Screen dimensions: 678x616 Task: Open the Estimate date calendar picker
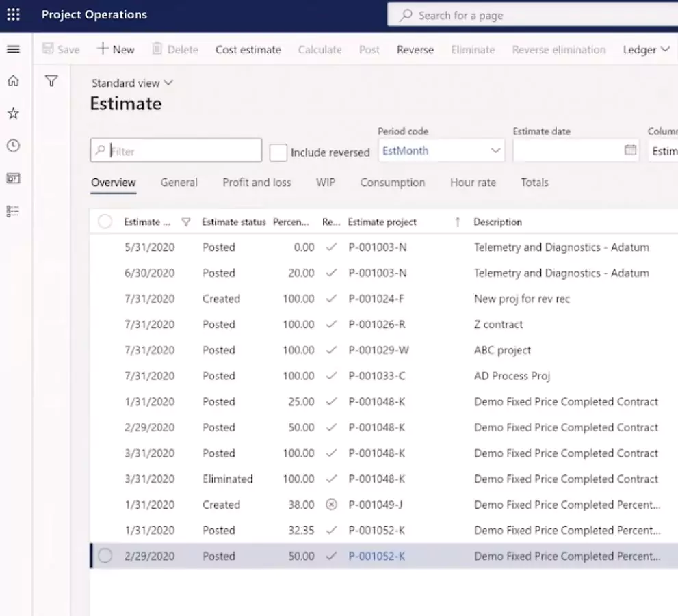630,150
